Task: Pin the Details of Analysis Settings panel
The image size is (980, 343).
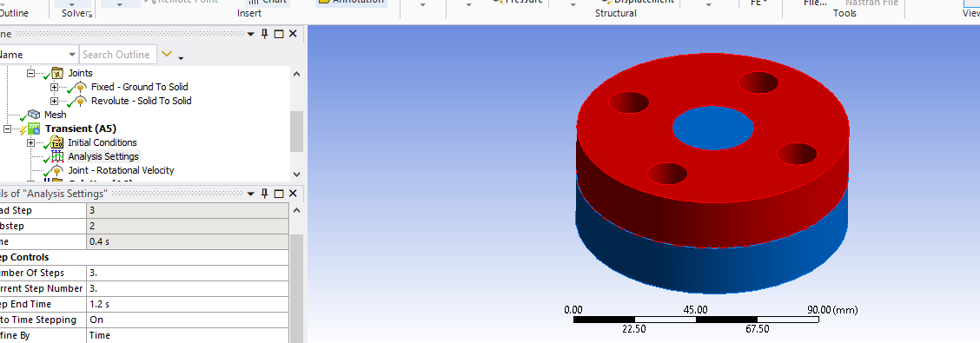Action: (265, 193)
